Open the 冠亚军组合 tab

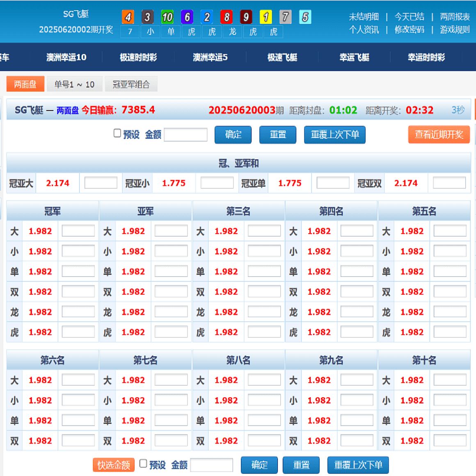[131, 84]
